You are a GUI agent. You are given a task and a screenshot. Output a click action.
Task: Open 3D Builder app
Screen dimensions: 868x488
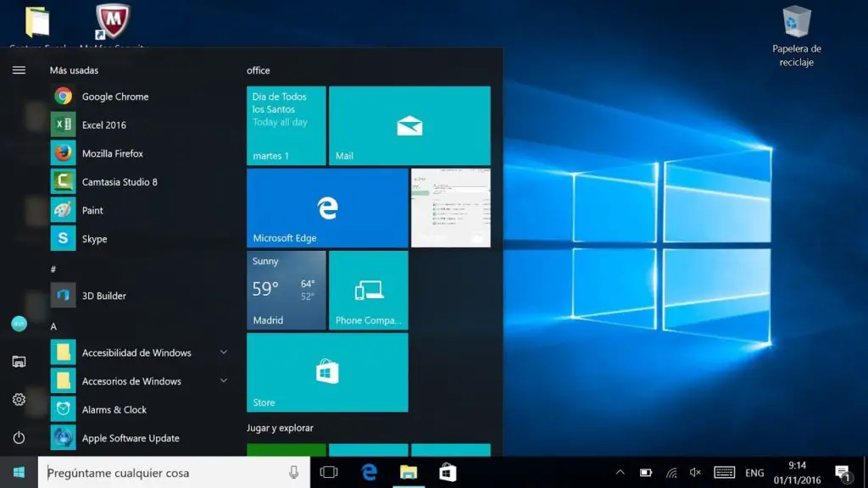point(103,296)
